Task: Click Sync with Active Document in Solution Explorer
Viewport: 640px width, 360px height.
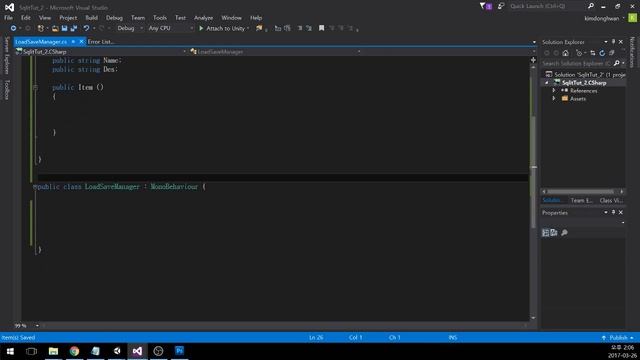Action: (593, 53)
